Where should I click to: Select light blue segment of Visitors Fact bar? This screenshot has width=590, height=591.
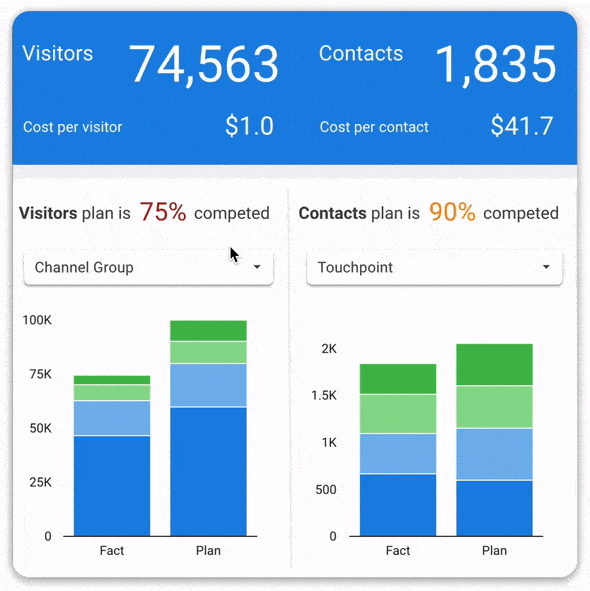[x=112, y=418]
